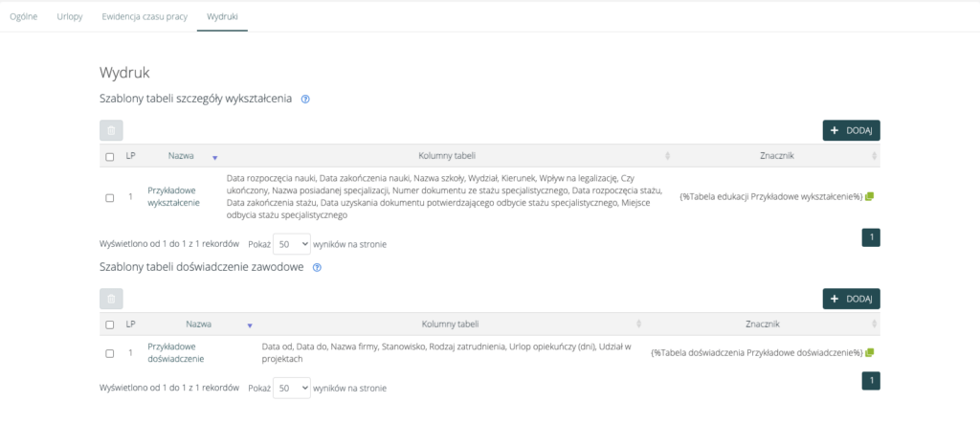Click DODAJ button for education templates

[851, 131]
